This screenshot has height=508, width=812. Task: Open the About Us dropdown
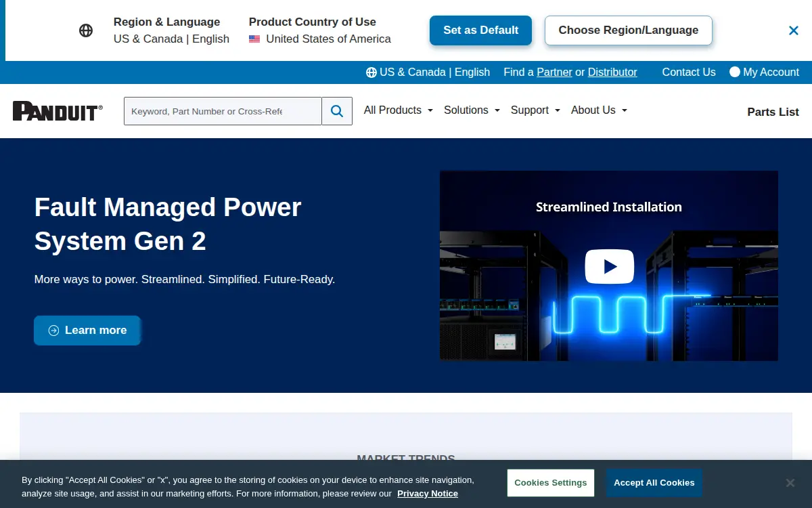599,110
